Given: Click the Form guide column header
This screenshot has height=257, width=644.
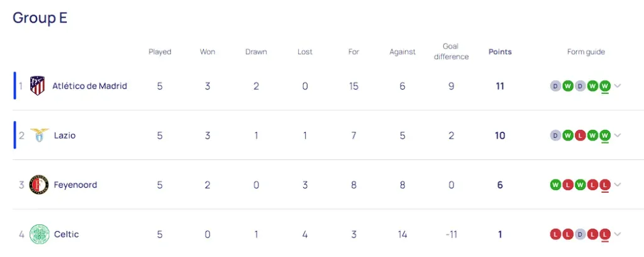Looking at the screenshot, I should coord(586,52).
